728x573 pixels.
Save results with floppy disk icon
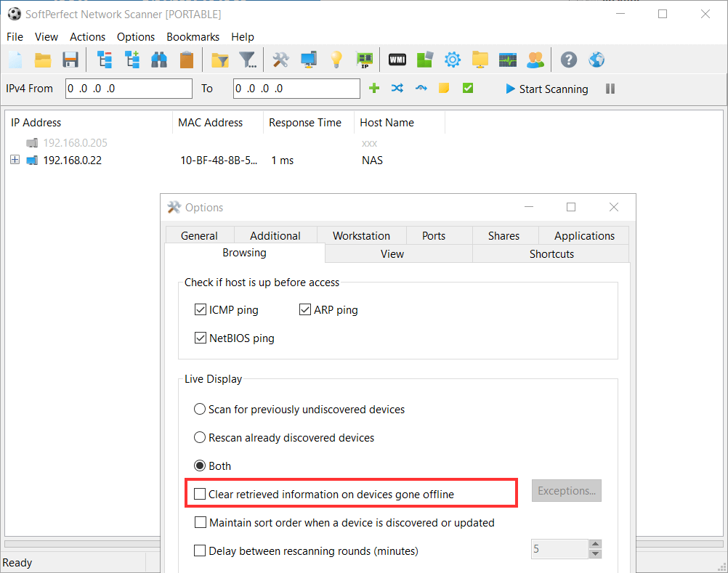point(70,60)
